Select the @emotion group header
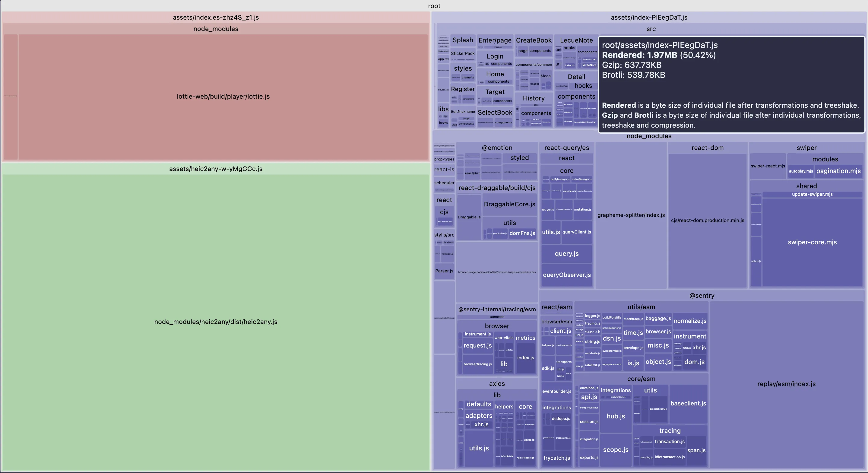The width and height of the screenshot is (868, 473). point(497,148)
